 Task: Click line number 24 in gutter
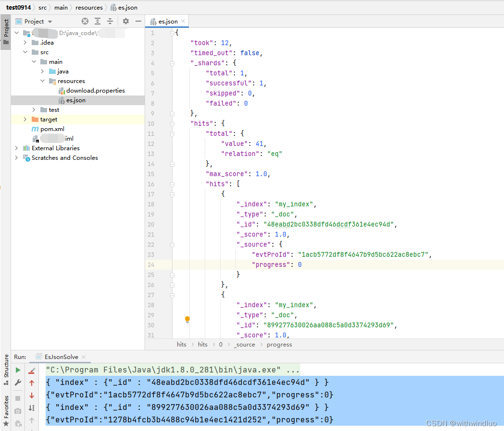[151, 264]
